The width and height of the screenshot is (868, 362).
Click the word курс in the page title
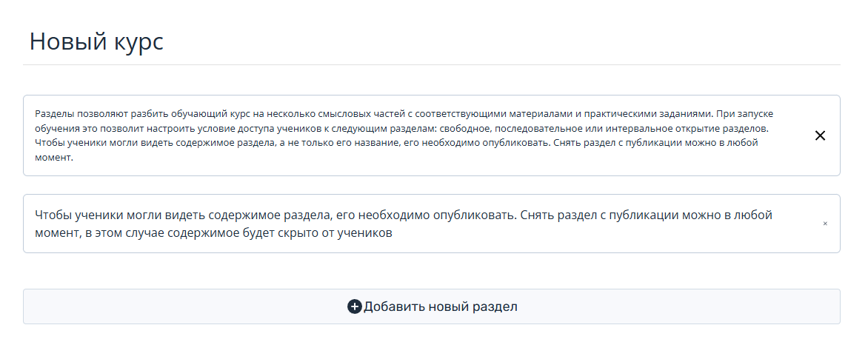[139, 41]
